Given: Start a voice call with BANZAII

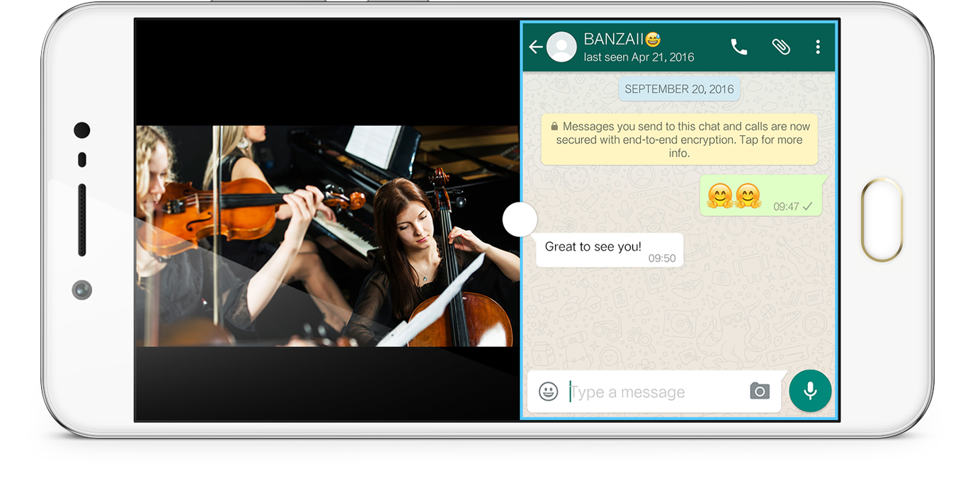Looking at the screenshot, I should click(739, 47).
